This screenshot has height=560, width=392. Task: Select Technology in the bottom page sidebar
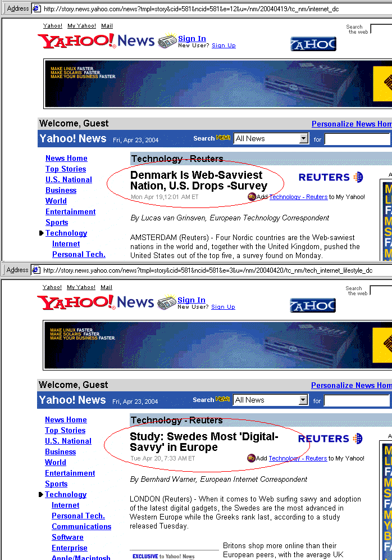point(65,495)
